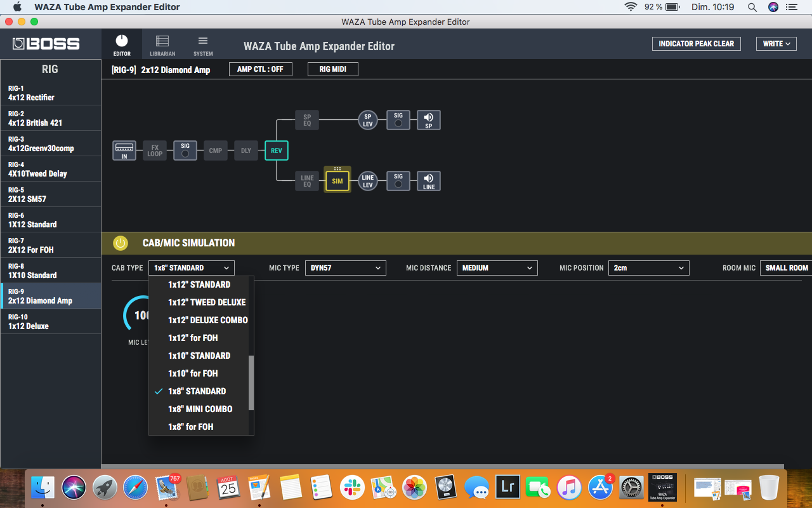812x508 pixels.
Task: Select the DLY delay block
Action: click(246, 150)
